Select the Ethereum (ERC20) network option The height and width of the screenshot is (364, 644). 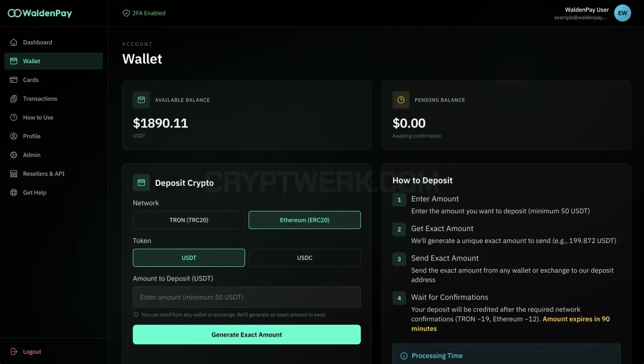coord(305,220)
